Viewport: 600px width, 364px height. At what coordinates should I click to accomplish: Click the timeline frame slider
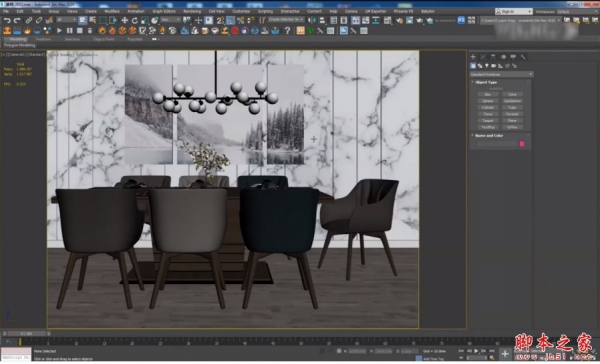click(x=27, y=334)
